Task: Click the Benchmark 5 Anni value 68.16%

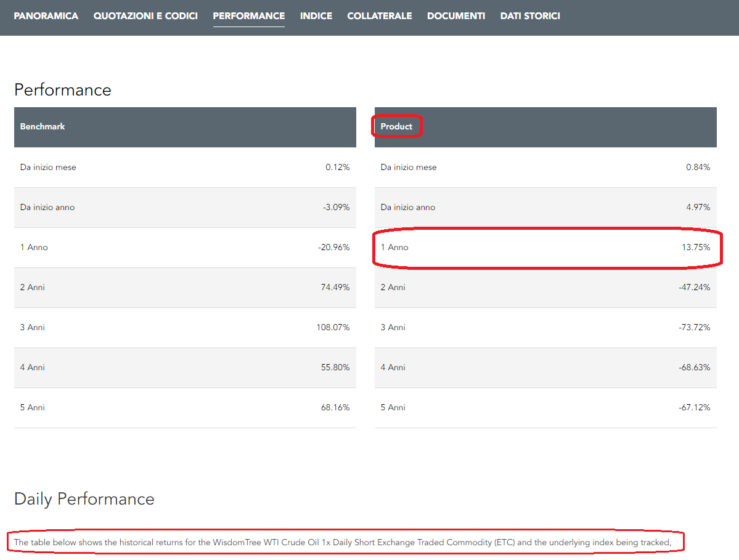Action: pos(335,407)
